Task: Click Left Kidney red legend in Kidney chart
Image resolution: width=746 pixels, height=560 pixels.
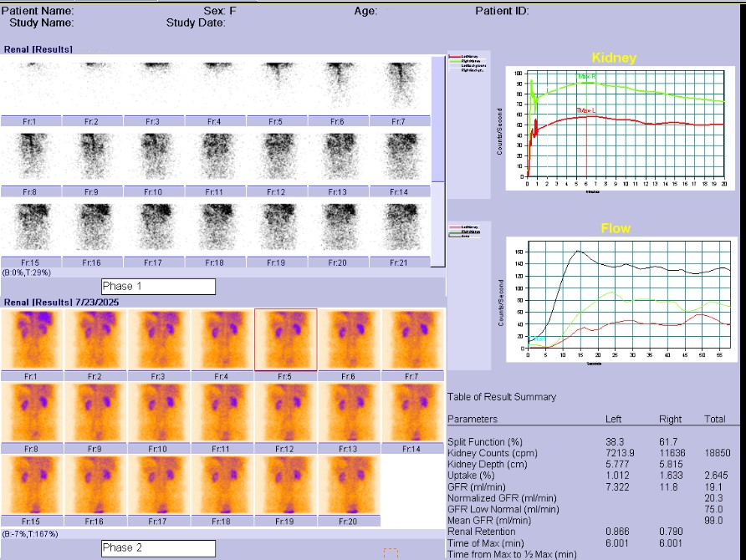Action: [468, 56]
